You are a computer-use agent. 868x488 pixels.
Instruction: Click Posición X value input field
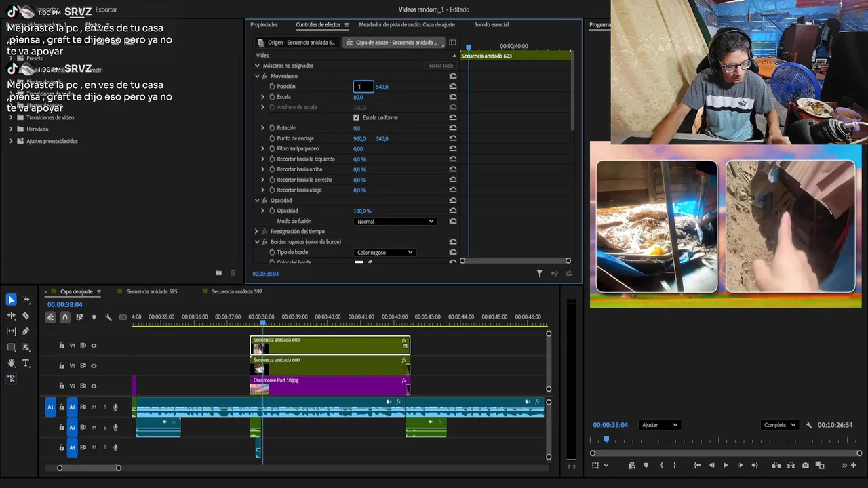click(x=363, y=87)
